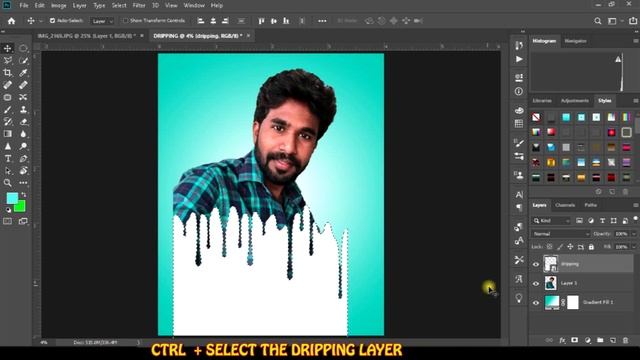Open the Move tool preset picker arrow
640x360 pixels.
tap(41, 21)
